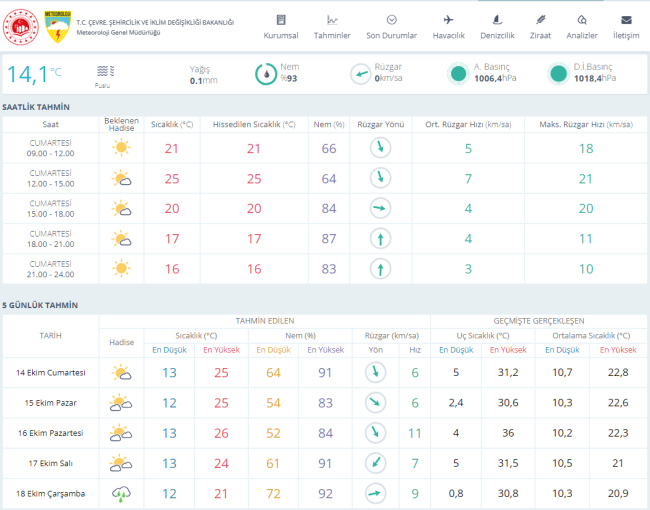
Task: Click the GEÇMİŞTE GERÇEKLEŞEN header
Action: (x=539, y=321)
